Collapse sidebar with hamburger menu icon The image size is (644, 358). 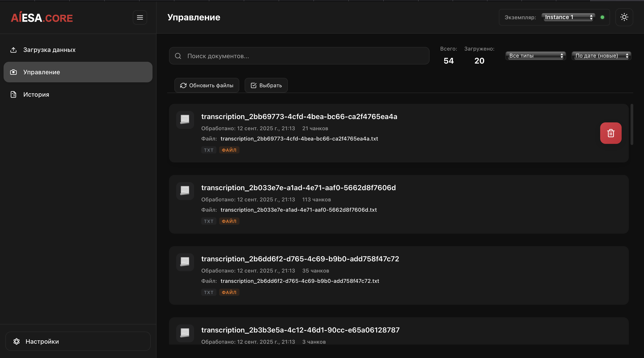[x=140, y=17]
